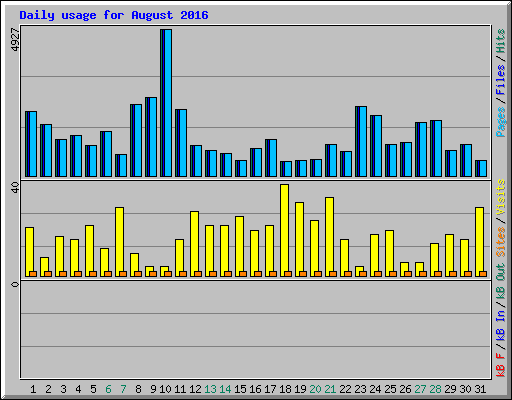Select the hits bar for day 28
This screenshot has height=400, width=512.
pos(436,148)
